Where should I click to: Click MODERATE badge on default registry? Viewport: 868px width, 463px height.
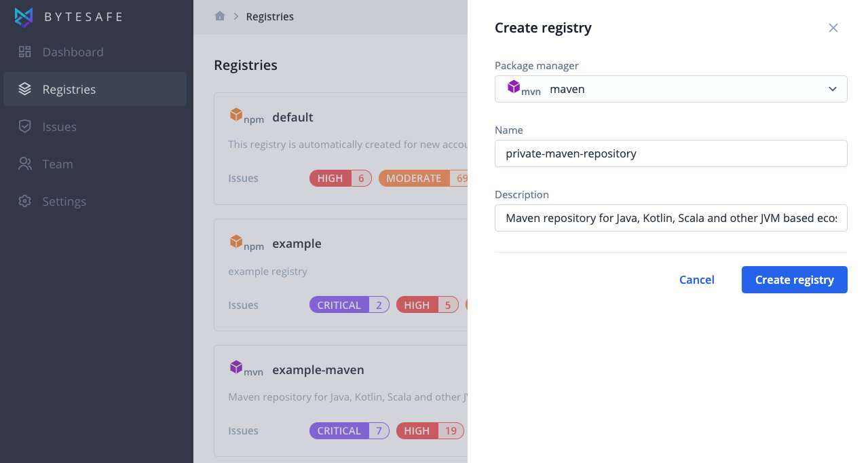[423, 178]
